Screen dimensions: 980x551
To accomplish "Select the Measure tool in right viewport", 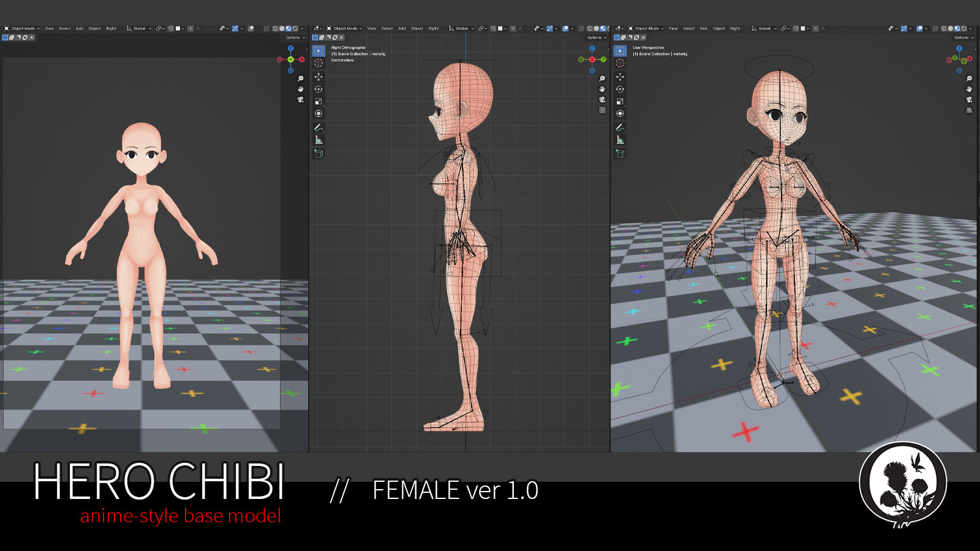I will [x=620, y=140].
